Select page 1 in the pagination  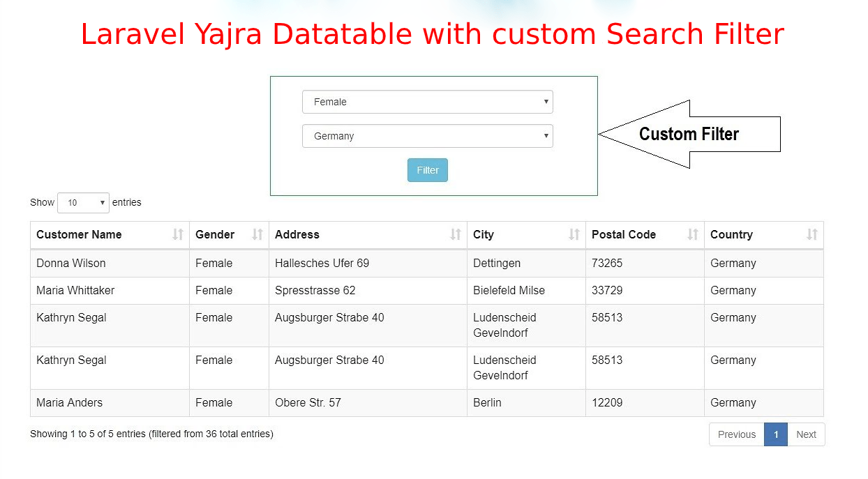point(775,434)
